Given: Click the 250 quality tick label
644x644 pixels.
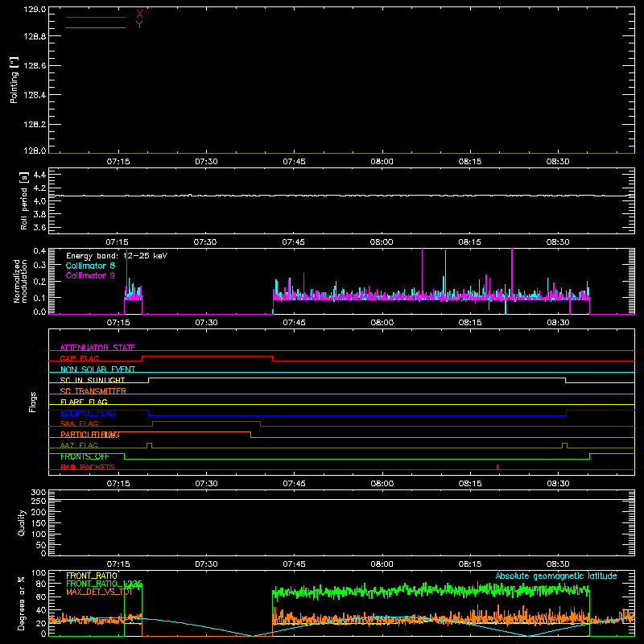Looking at the screenshot, I should pos(39,502).
